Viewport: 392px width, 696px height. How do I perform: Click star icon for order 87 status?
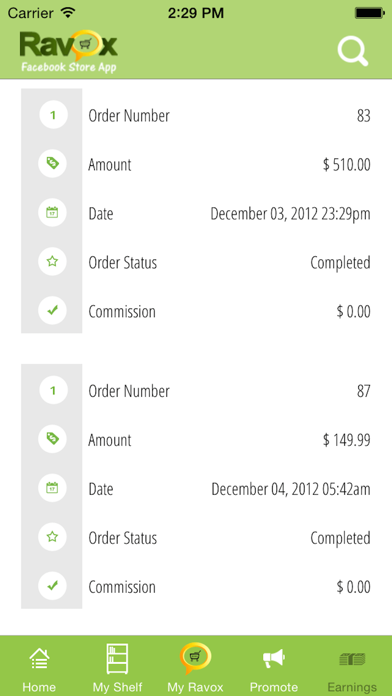(x=52, y=537)
